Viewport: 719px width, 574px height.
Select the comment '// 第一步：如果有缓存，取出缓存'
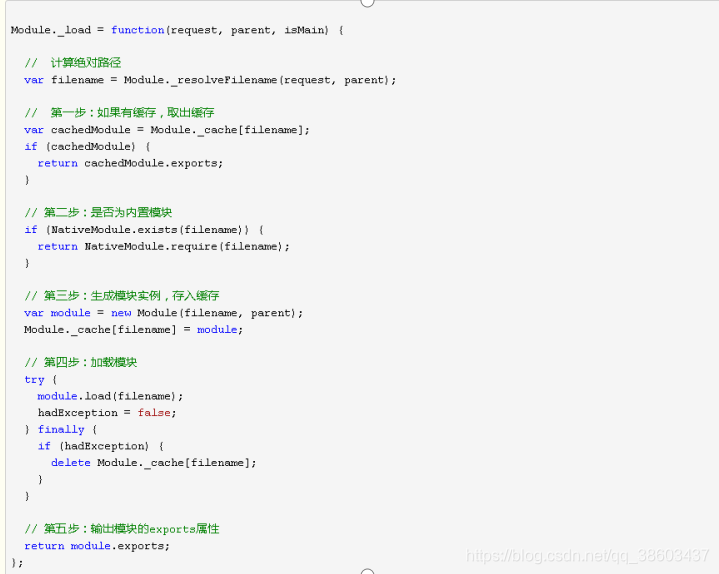119,113
